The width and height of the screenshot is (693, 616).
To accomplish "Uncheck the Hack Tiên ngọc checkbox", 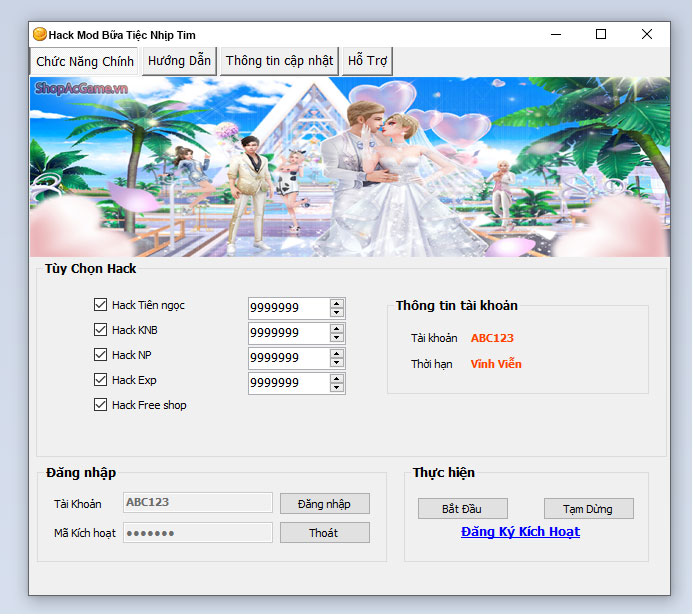I will tap(100, 304).
